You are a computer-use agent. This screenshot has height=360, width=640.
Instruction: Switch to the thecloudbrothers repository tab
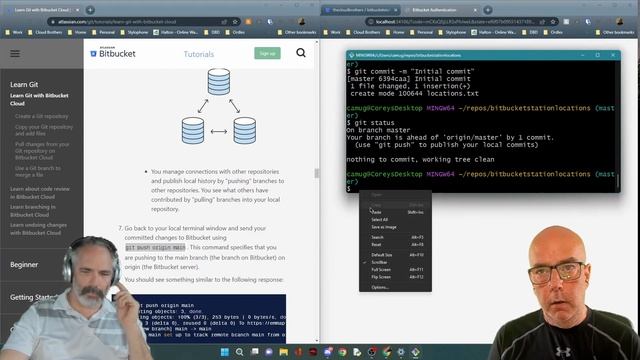tap(361, 10)
